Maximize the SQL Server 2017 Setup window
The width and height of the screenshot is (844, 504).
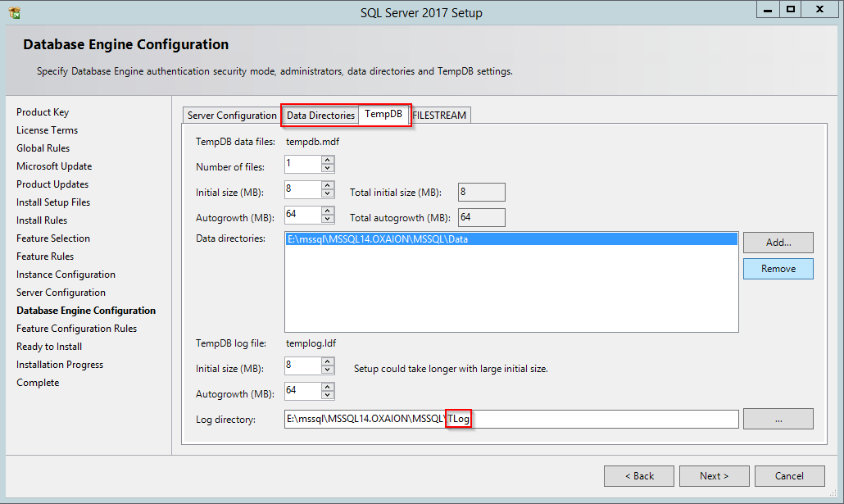point(791,10)
